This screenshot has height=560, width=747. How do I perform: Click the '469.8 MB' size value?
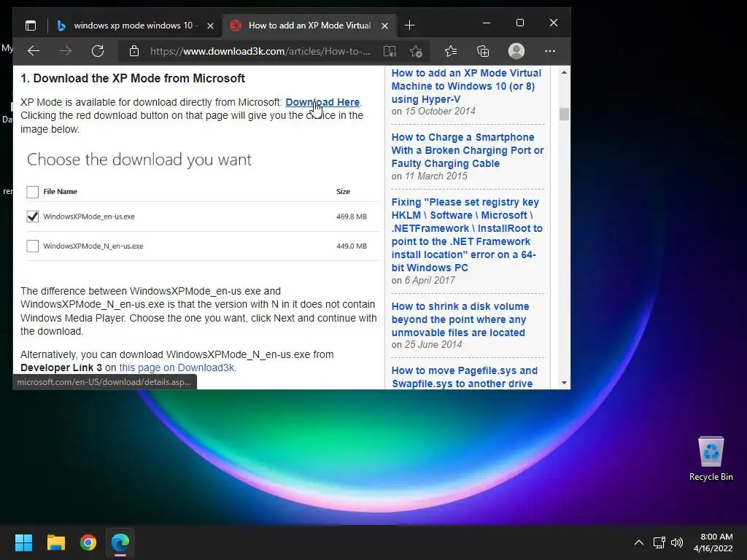pos(352,217)
